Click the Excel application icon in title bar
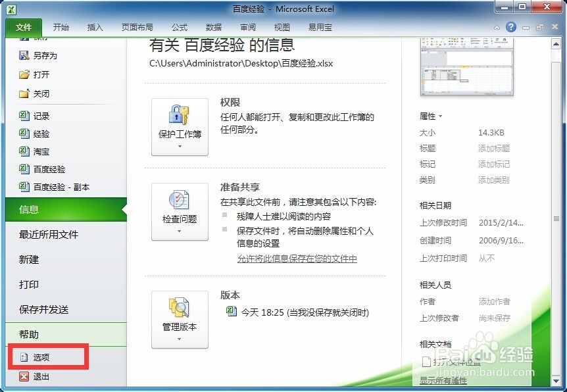The width and height of the screenshot is (567, 392). coord(11,9)
